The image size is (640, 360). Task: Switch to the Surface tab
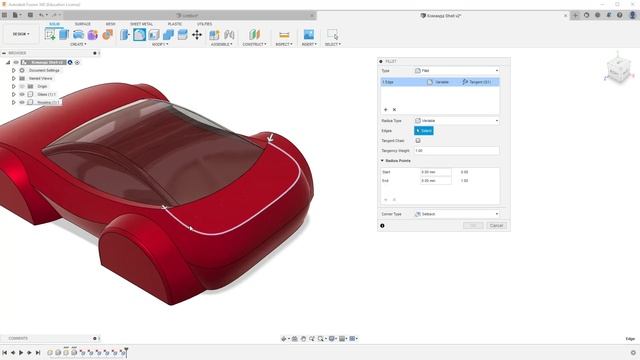click(83, 24)
